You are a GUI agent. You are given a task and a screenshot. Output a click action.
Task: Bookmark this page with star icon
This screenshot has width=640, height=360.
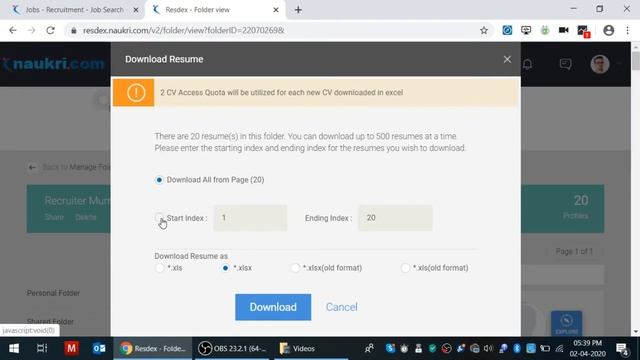484,30
